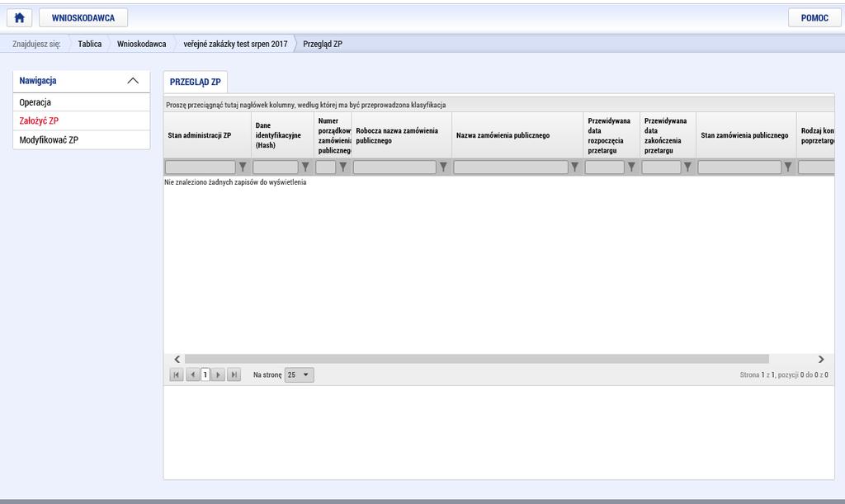The height and width of the screenshot is (504, 845).
Task: Select Modyfikować ZP navigation item
Action: tap(82, 140)
